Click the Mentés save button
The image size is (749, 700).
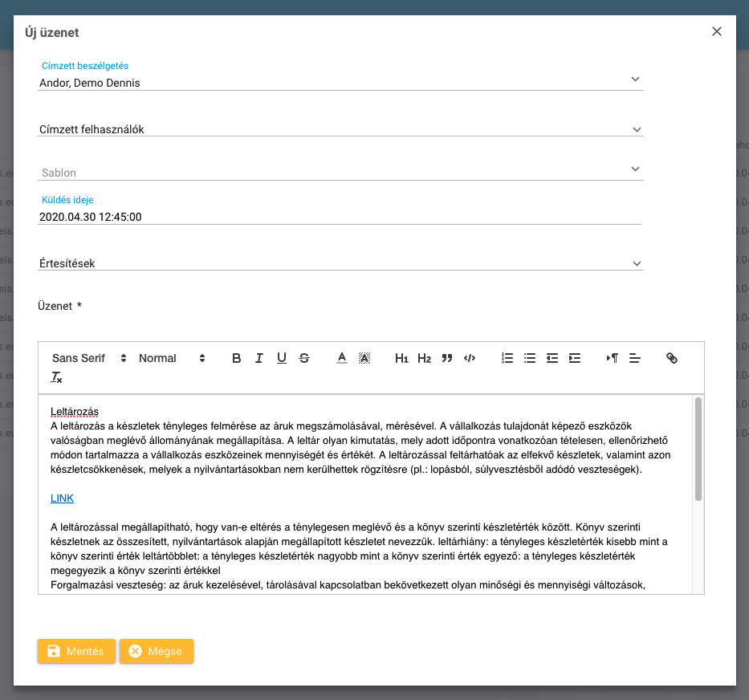(x=76, y=651)
